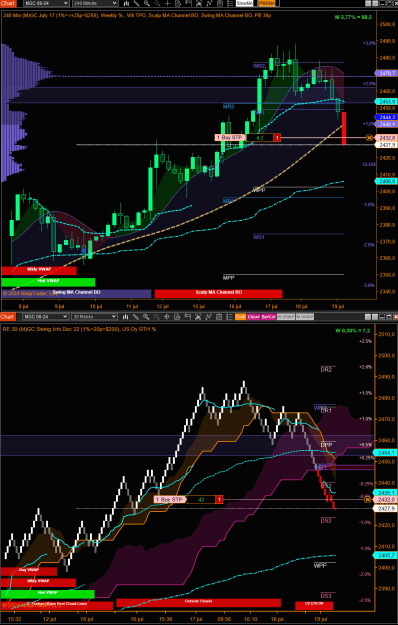Toggle red Wkly VWAP label in 240 Minute chart
This screenshot has height=625, width=398.
pyautogui.click(x=39, y=270)
